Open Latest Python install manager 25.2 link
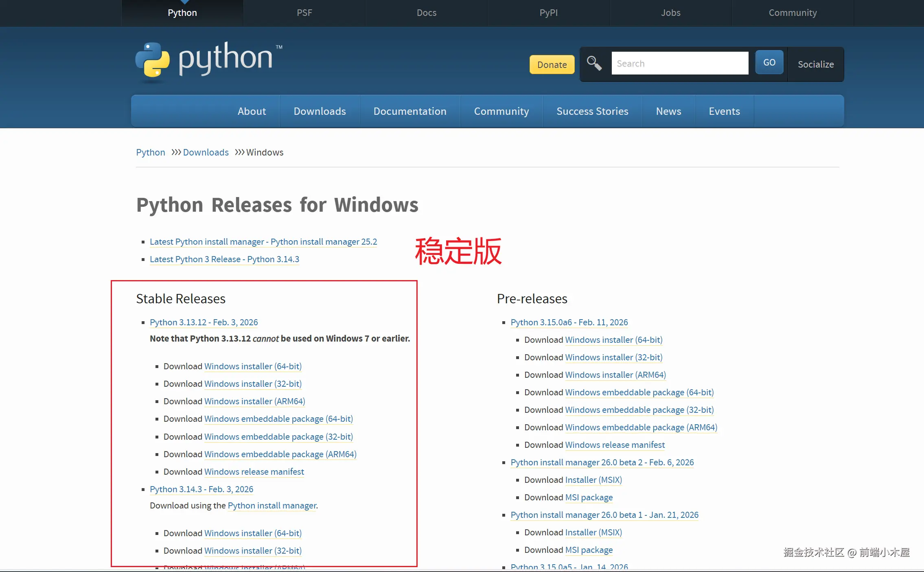The height and width of the screenshot is (572, 924). click(x=263, y=242)
